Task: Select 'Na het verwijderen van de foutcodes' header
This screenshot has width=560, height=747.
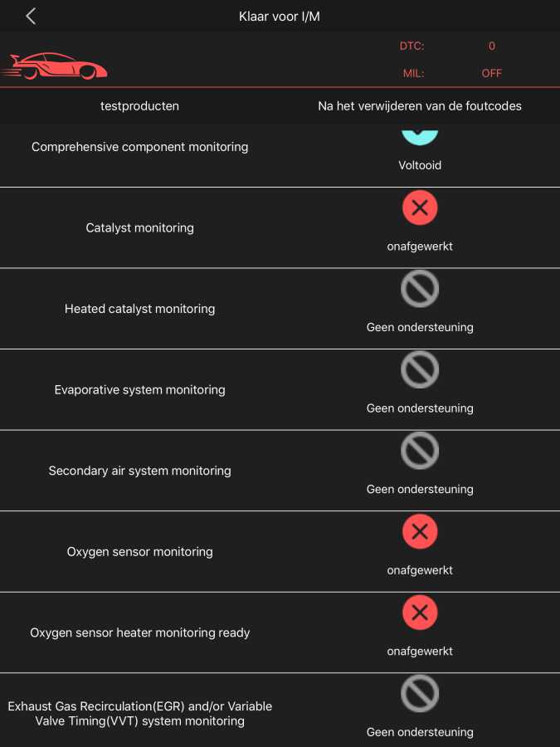Action: point(420,106)
